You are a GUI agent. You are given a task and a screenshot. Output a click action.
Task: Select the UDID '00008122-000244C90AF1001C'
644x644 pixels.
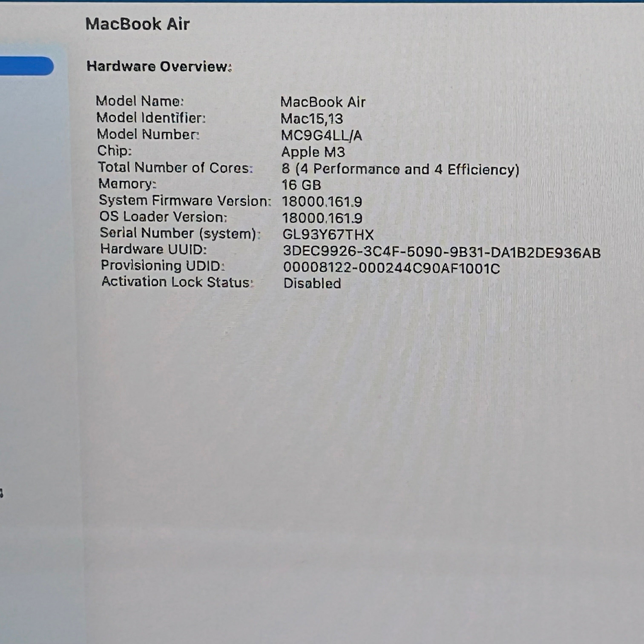(392, 268)
